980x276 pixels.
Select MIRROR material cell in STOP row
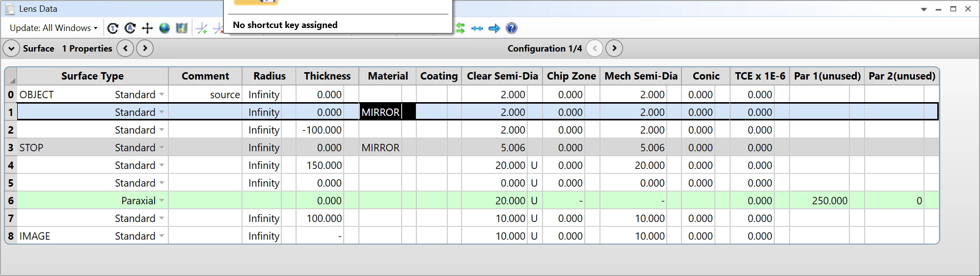click(381, 147)
